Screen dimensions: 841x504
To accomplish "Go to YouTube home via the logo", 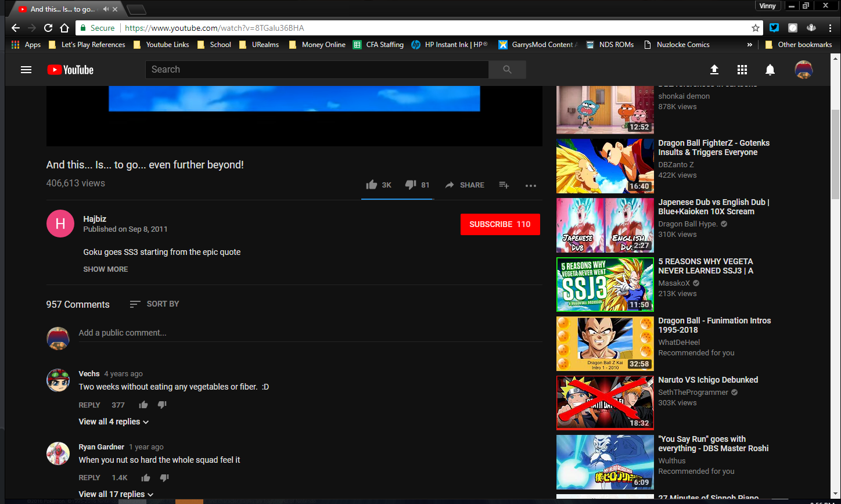I will [x=70, y=70].
